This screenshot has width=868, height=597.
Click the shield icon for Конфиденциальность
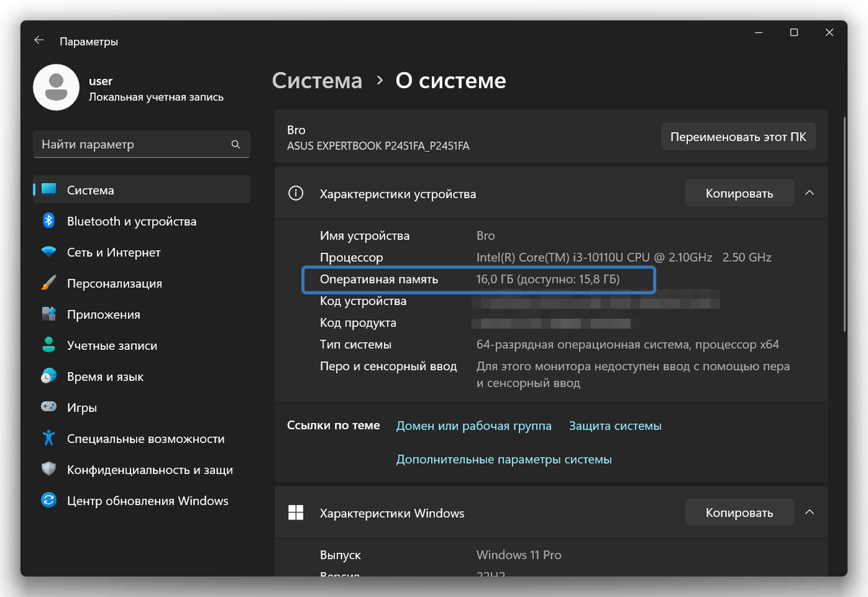pos(49,470)
